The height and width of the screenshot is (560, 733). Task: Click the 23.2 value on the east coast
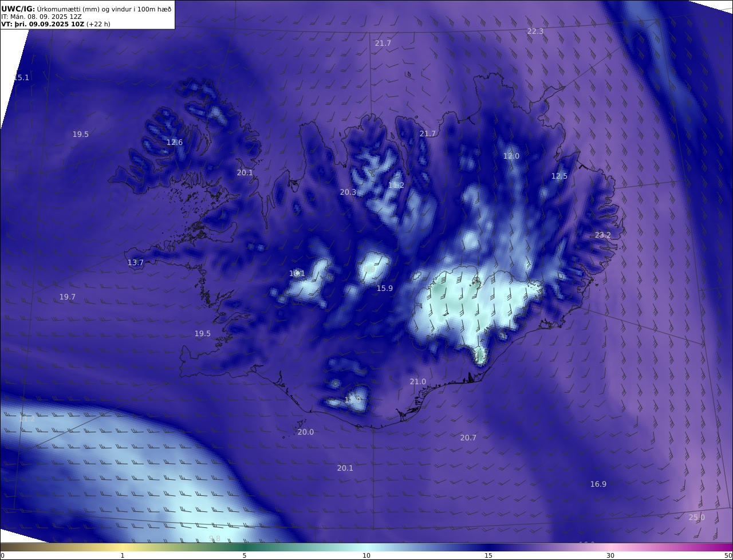(x=602, y=235)
